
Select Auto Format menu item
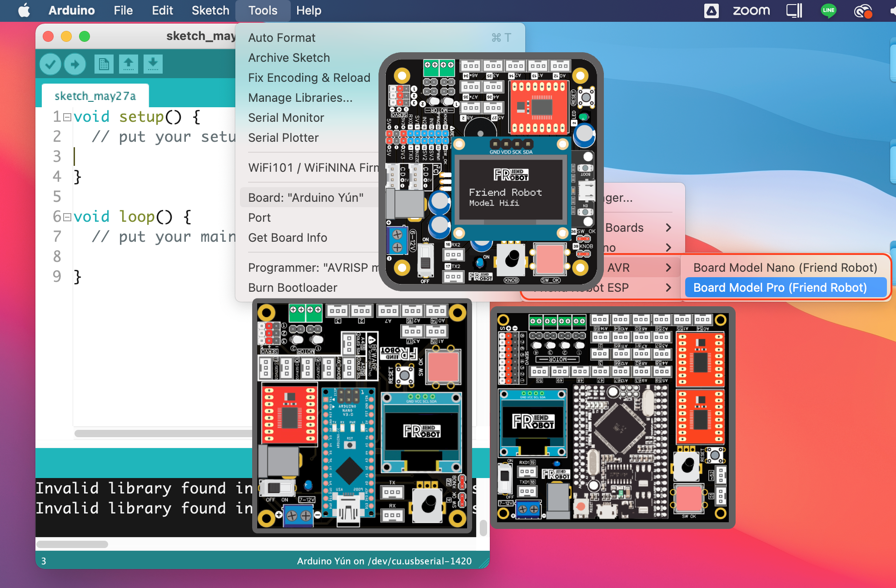(x=380, y=38)
